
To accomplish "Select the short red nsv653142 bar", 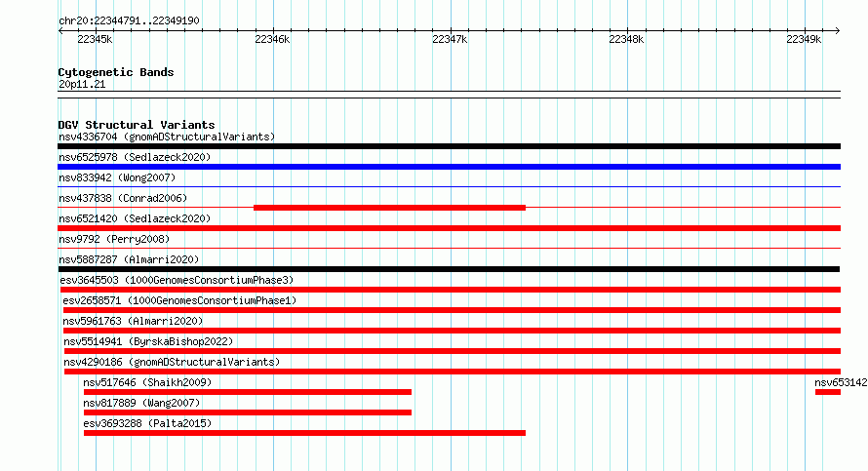I will (x=828, y=392).
